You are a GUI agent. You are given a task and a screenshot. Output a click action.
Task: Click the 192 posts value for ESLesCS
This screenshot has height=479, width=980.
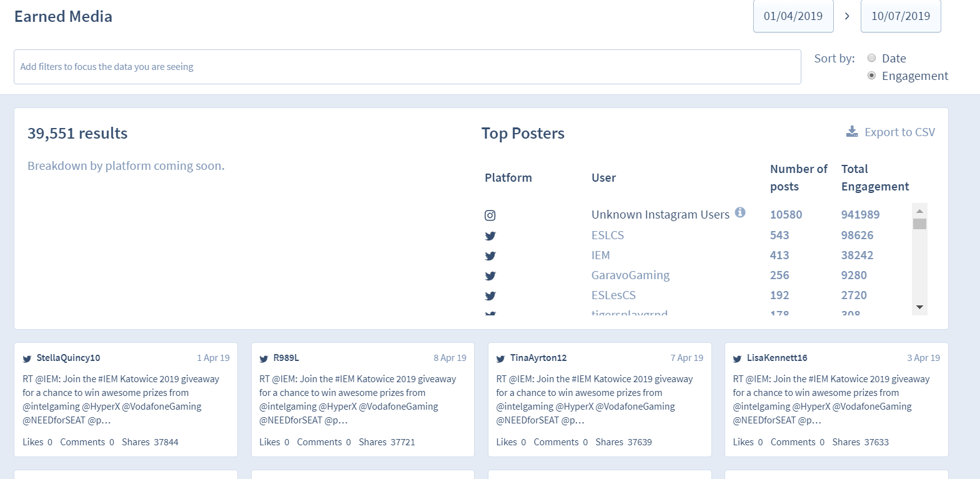click(x=780, y=295)
